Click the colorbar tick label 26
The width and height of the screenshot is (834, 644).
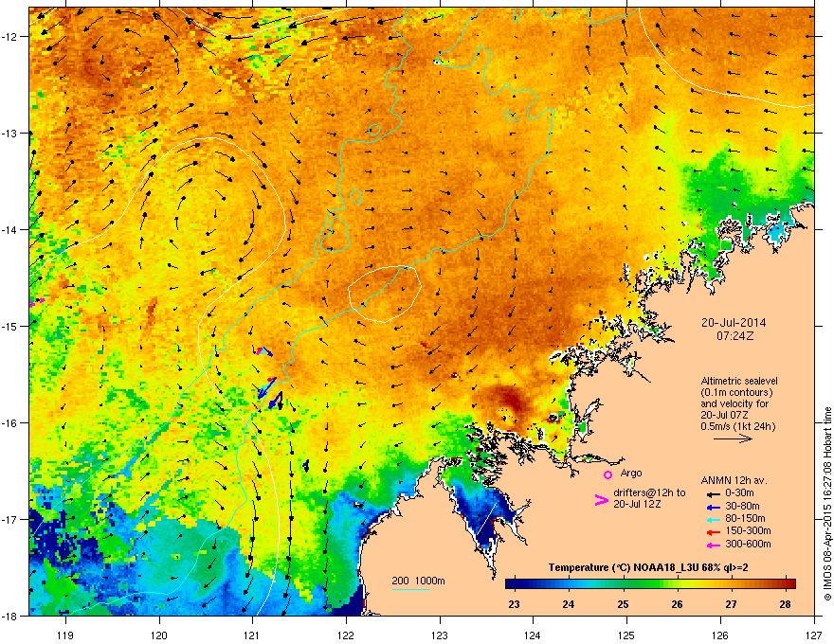(x=677, y=604)
